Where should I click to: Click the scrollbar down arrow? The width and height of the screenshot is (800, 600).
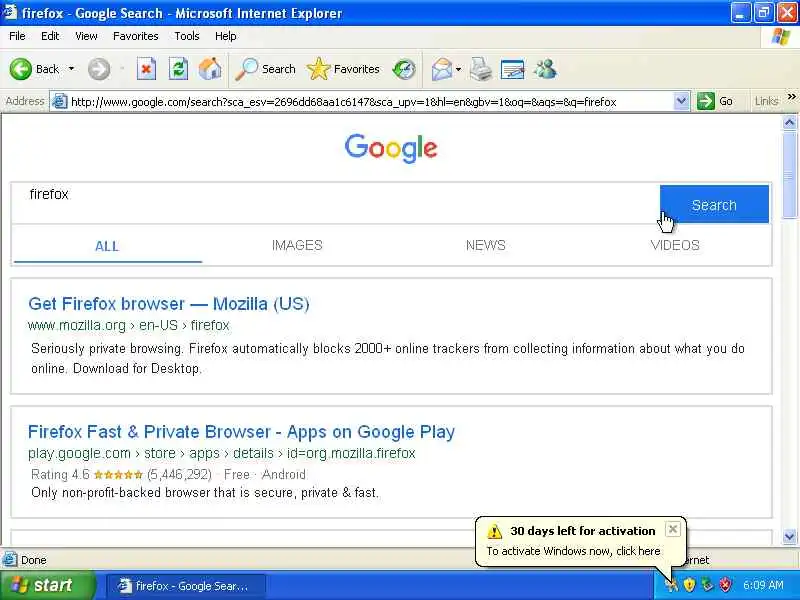coord(789,536)
